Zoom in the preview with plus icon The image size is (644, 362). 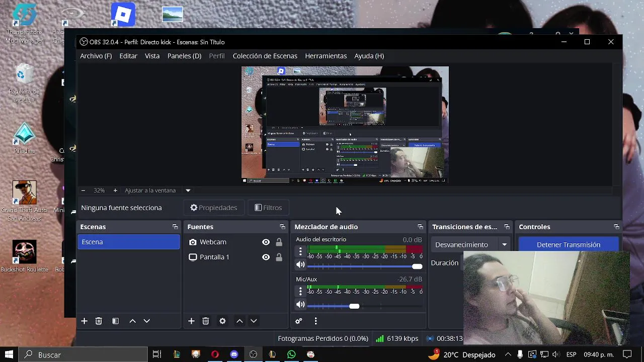115,191
